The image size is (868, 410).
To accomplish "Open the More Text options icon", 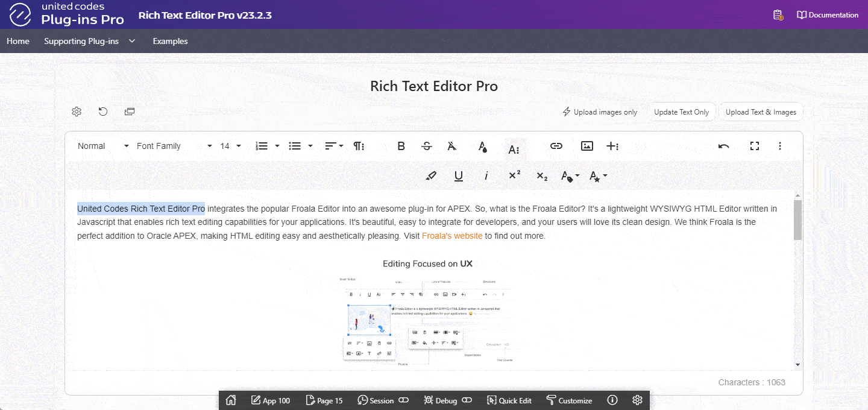I will 514,149.
